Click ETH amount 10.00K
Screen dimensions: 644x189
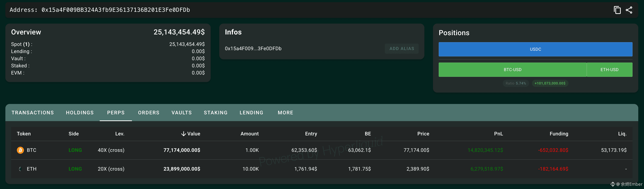(251, 169)
